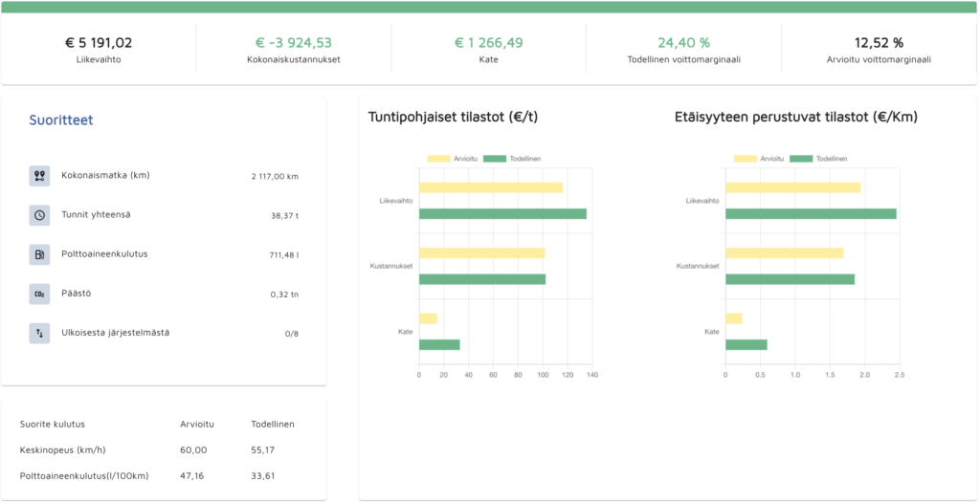Toggle Arvioitu legend in distance chart

759,159
